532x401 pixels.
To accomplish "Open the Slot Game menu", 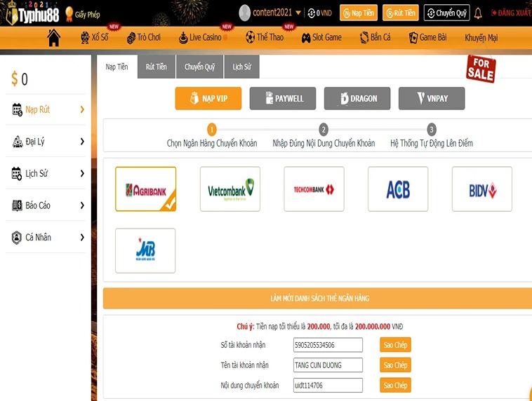I will coord(321,38).
